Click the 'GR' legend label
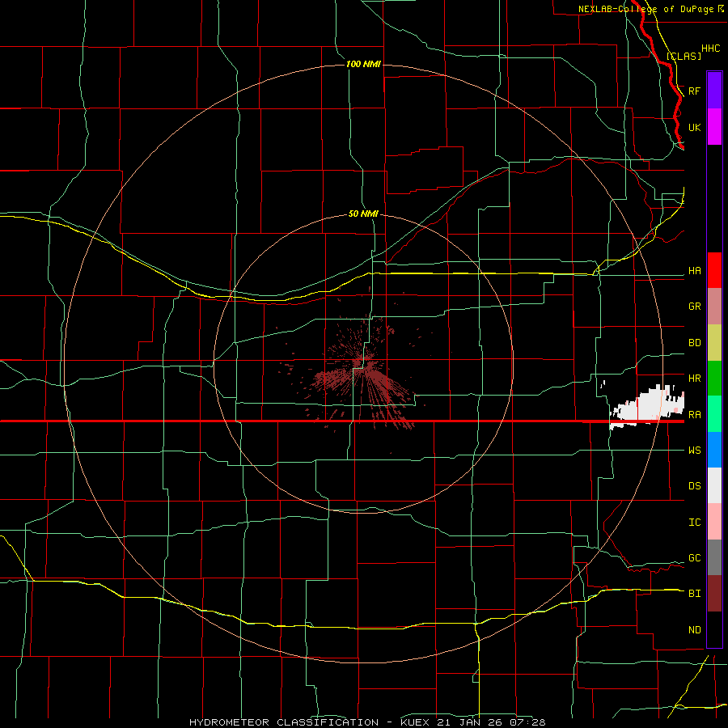 coord(694,307)
